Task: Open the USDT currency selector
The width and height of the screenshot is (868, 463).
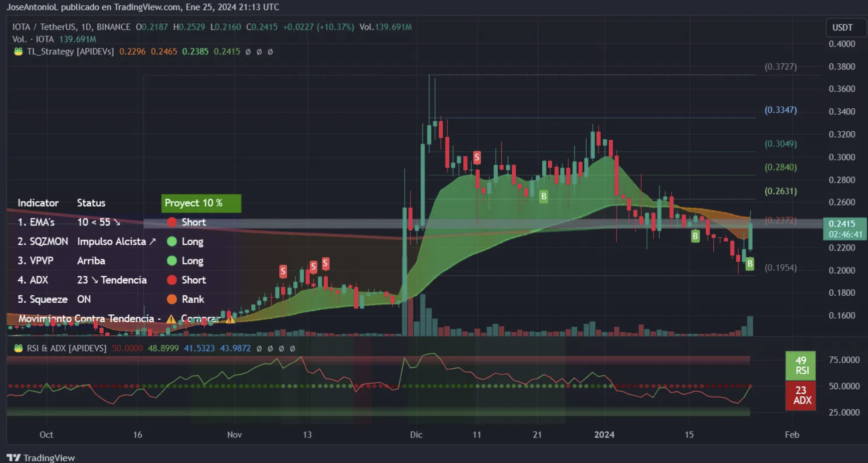Action: coord(842,27)
